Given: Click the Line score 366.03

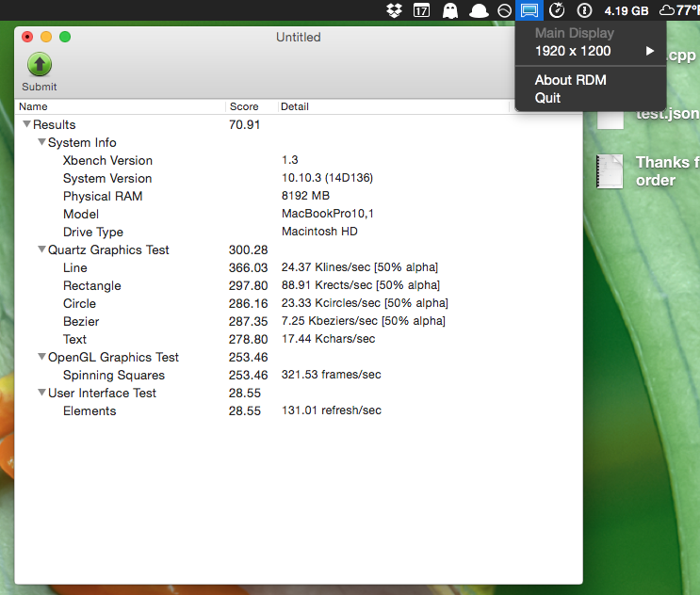Looking at the screenshot, I should tap(248, 267).
